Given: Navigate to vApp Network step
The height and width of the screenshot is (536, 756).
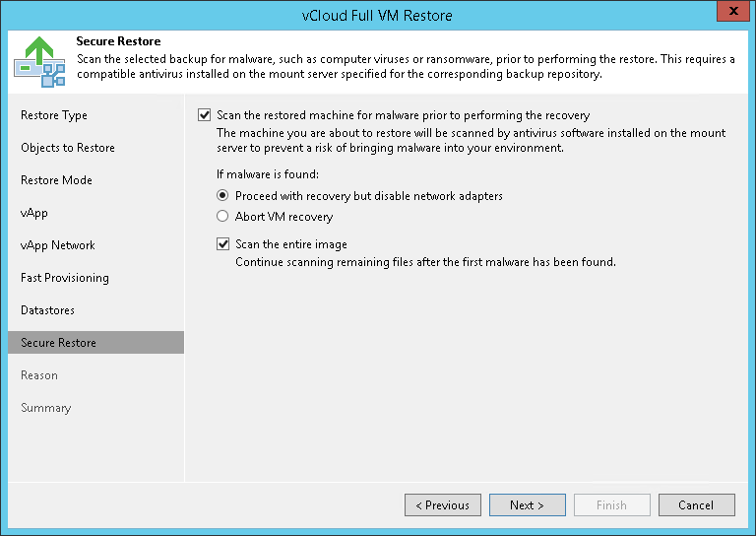Looking at the screenshot, I should point(58,245).
